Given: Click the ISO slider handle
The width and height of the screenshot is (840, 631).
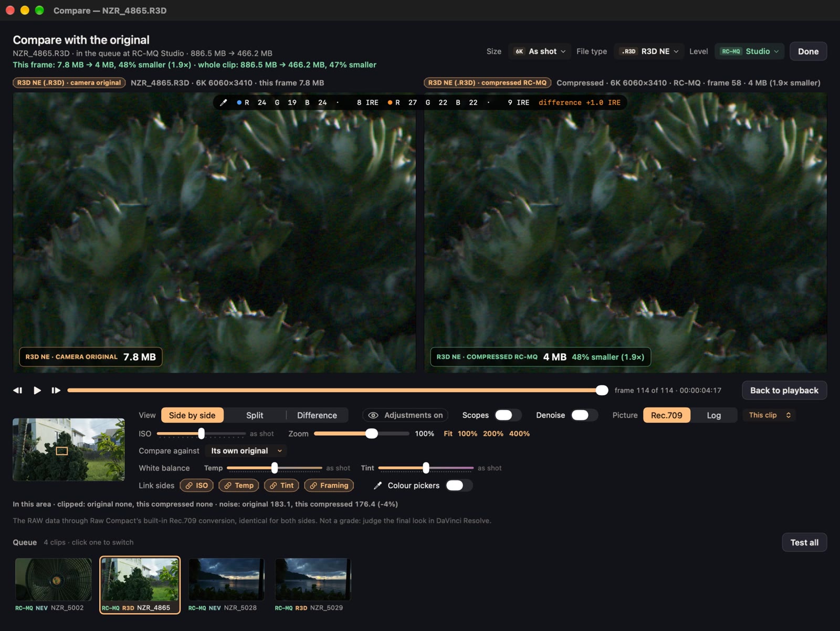Looking at the screenshot, I should (x=201, y=434).
